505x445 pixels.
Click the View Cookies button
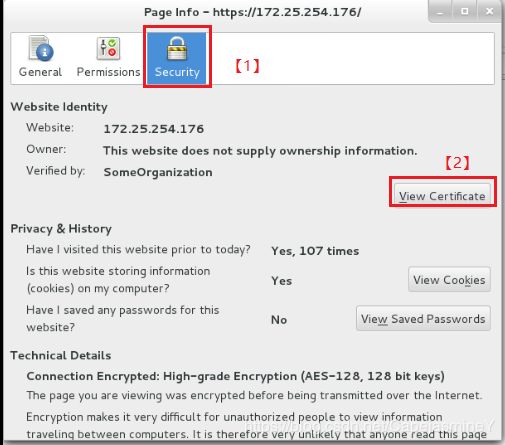[449, 280]
